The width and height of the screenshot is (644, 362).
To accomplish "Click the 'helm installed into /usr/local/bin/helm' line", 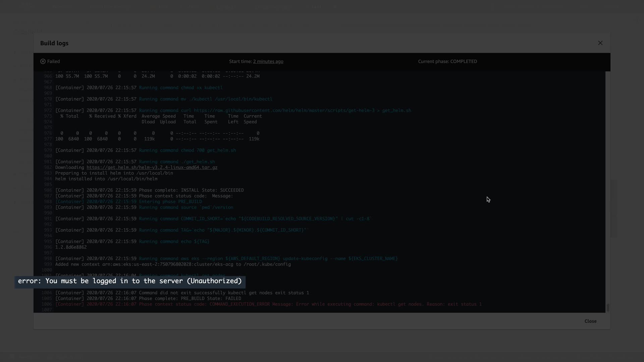I will coord(106,179).
